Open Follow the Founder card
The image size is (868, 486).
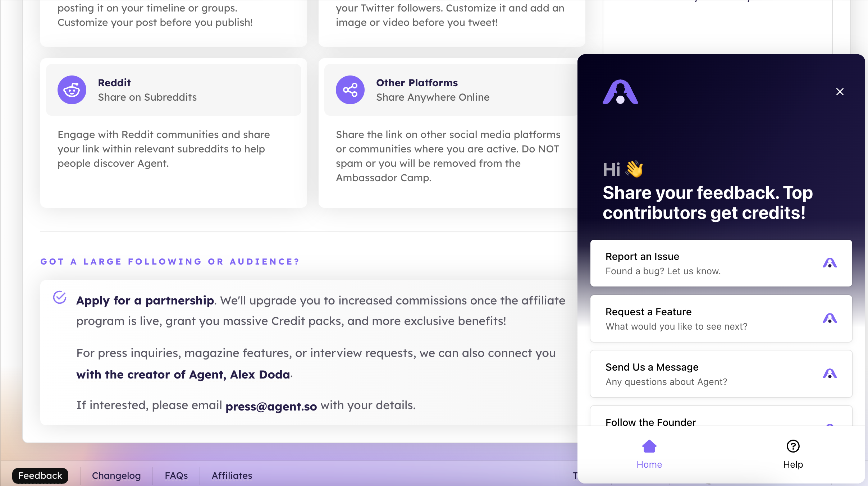click(721, 417)
